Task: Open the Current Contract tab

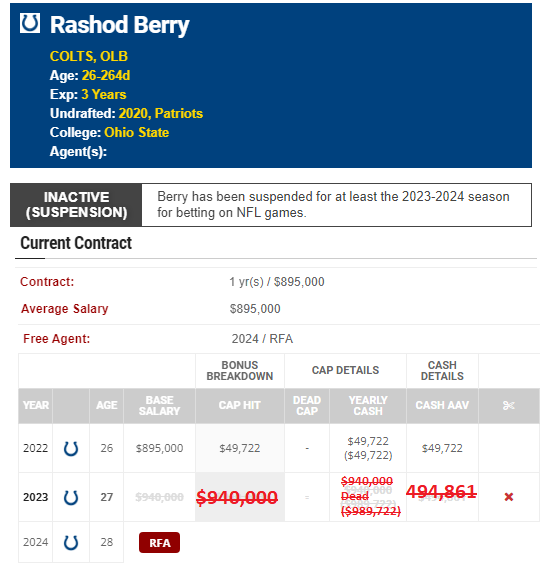Action: pyautogui.click(x=76, y=243)
